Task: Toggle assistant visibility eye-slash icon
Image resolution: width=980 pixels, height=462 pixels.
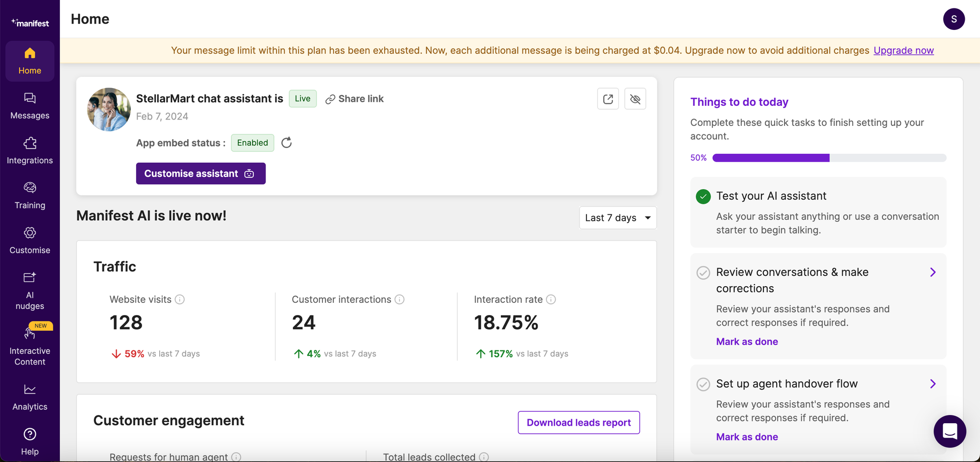Action: point(635,99)
